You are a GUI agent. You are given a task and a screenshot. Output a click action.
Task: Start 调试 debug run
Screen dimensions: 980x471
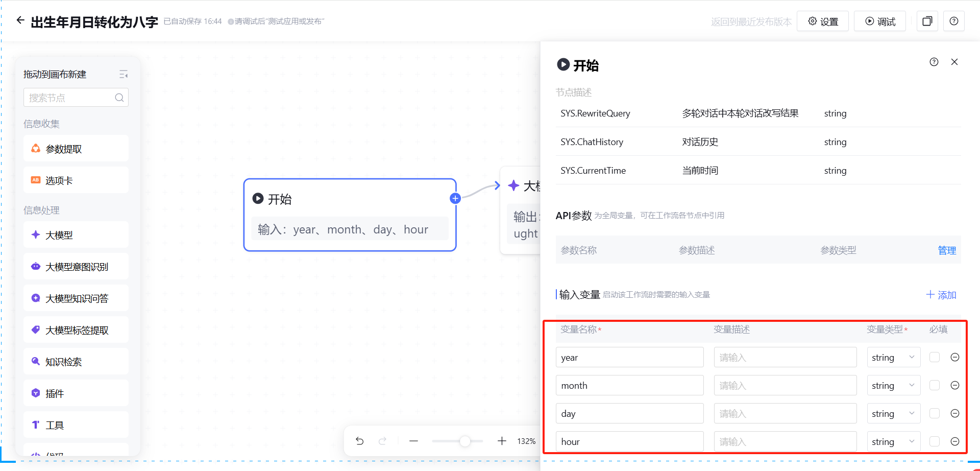point(880,21)
